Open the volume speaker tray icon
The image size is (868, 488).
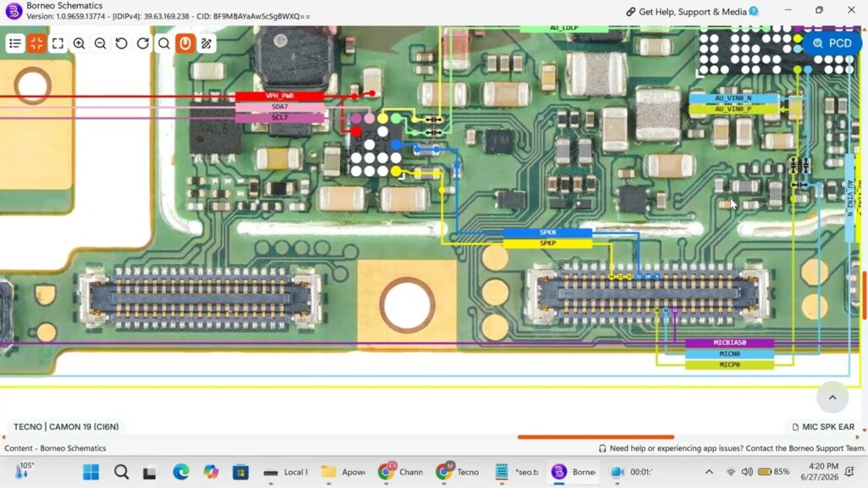pyautogui.click(x=747, y=472)
